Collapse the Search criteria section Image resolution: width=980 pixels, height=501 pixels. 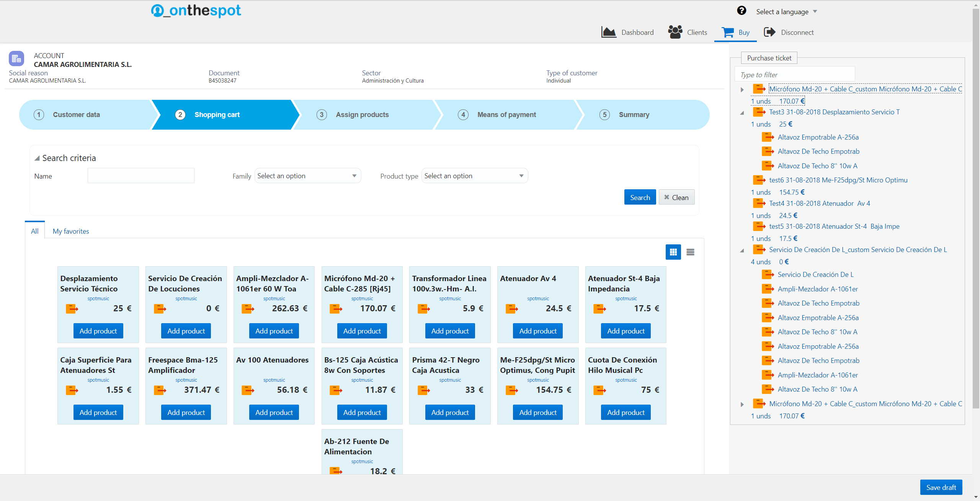37,158
